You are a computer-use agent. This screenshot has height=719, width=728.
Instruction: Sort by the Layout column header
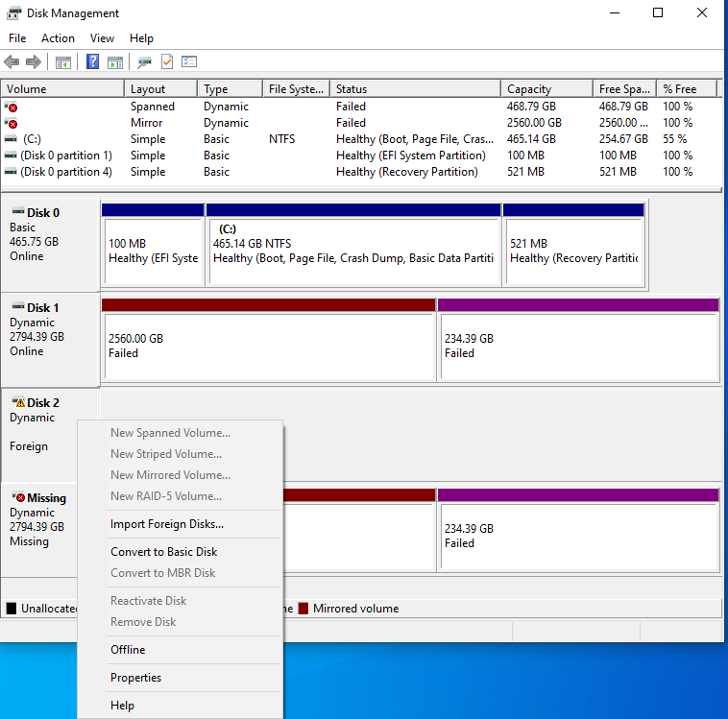pyautogui.click(x=161, y=88)
